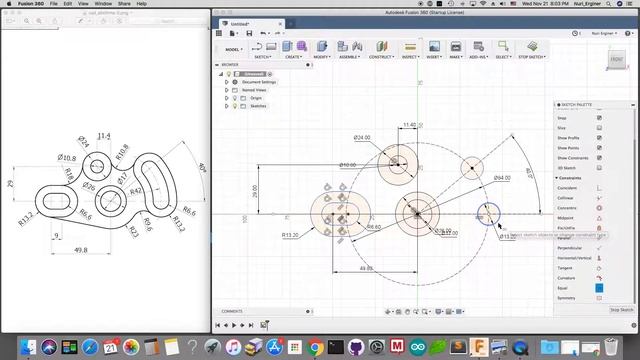640x360 pixels.
Task: Expand the Origin tree node
Action: [227, 98]
